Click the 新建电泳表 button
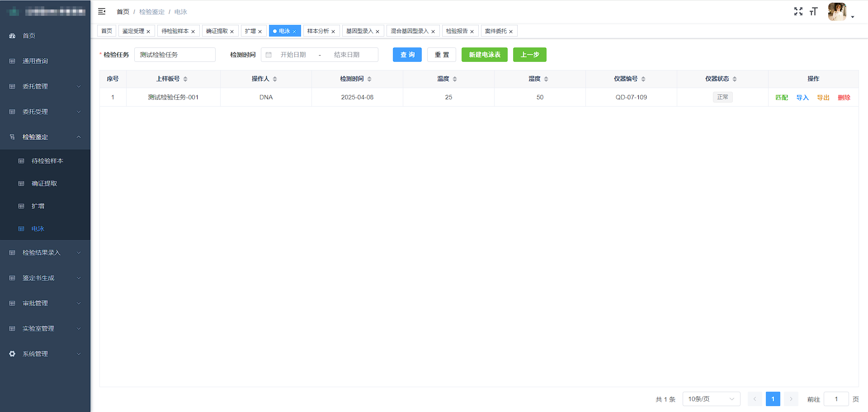 tap(484, 55)
